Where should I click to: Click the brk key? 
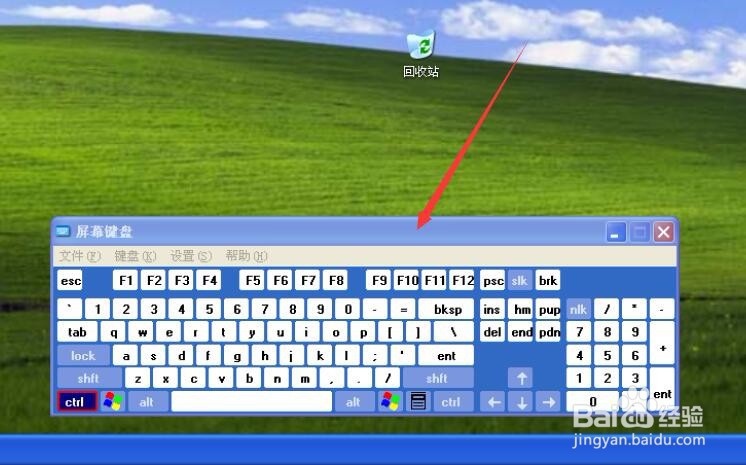[x=548, y=280]
